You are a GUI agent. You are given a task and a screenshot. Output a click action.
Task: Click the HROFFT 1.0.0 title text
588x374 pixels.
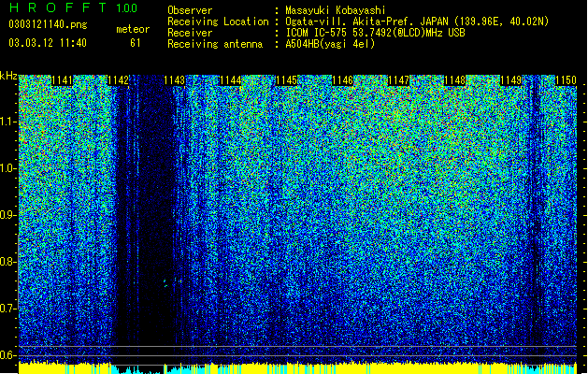[74, 7]
